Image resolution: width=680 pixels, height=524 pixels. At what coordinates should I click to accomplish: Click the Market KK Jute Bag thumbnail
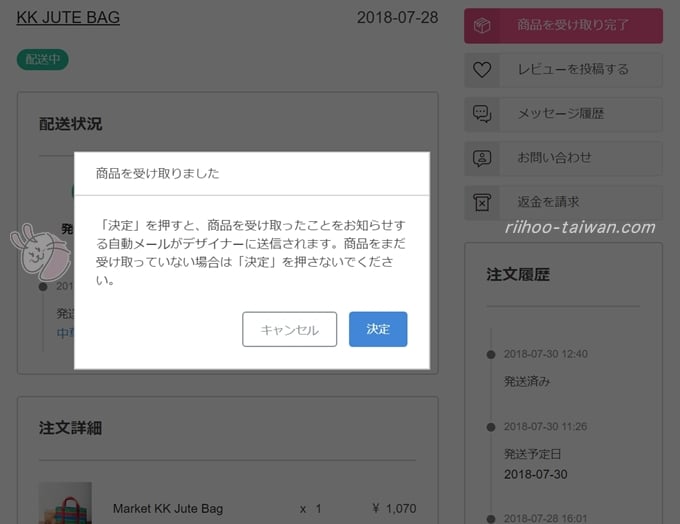click(x=65, y=503)
